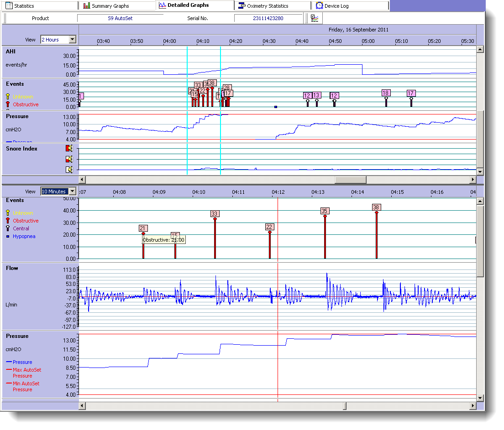Click upper panel vertical scrollbar down arrow
504x430 pixels.
pos(480,171)
